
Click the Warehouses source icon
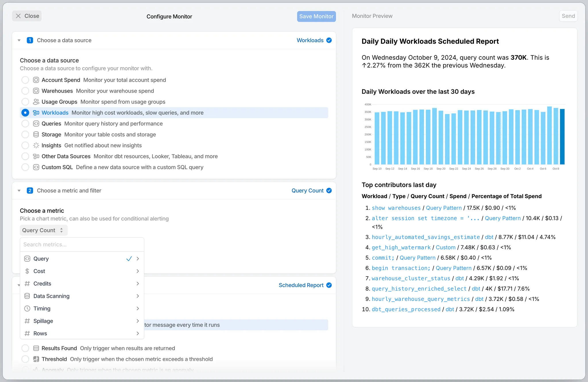point(36,91)
